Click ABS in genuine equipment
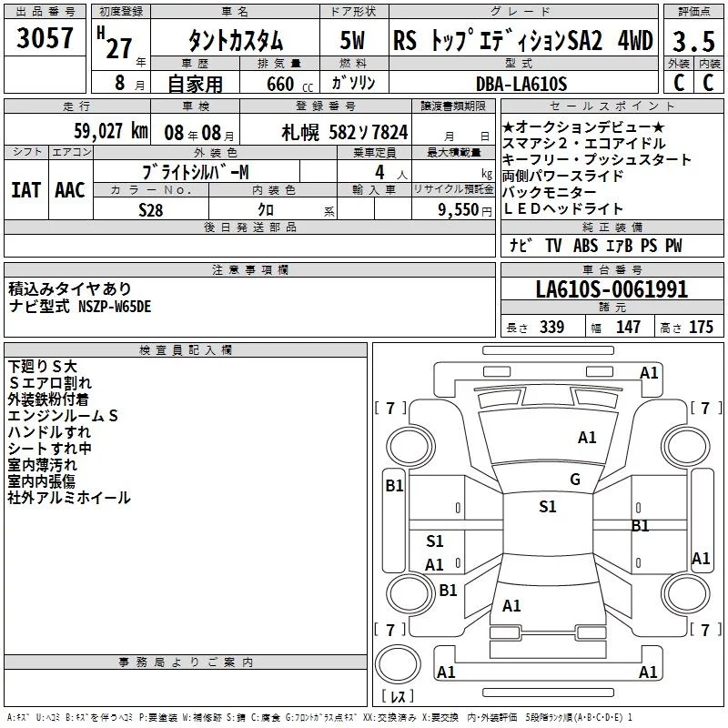Screen dimensions: 728x728 [585, 246]
